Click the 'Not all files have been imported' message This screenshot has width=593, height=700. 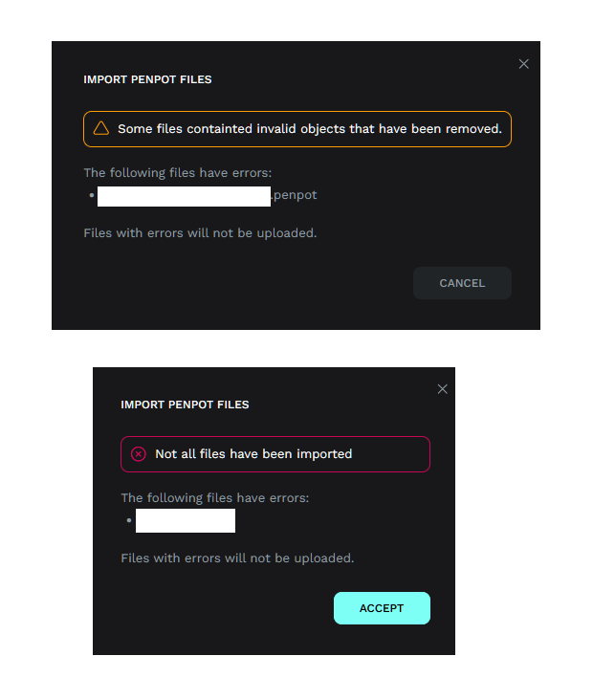[253, 454]
